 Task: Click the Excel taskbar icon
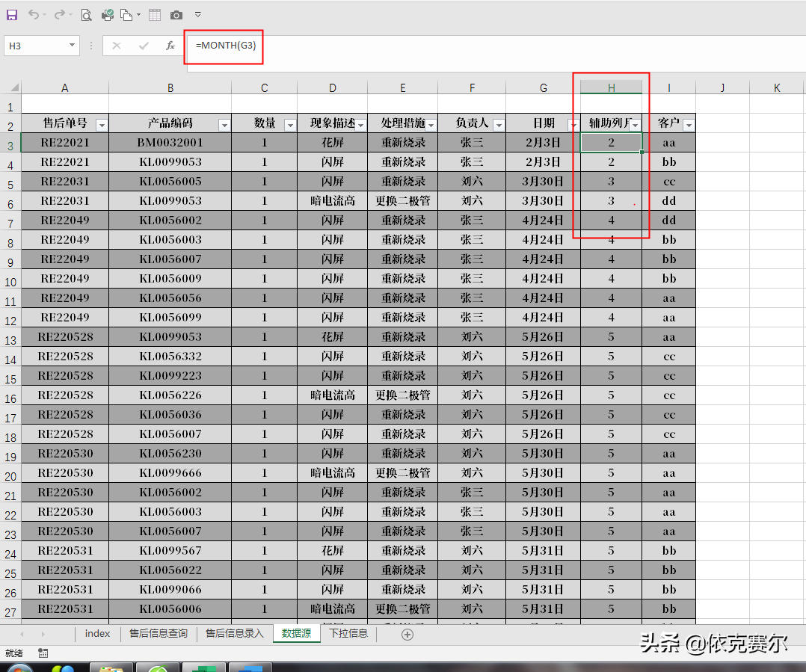[204, 668]
